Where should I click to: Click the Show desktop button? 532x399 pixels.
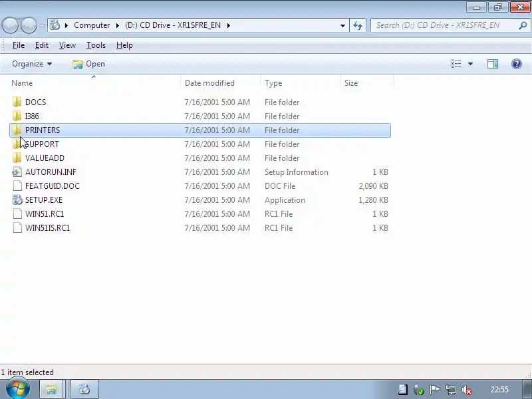(x=527, y=389)
